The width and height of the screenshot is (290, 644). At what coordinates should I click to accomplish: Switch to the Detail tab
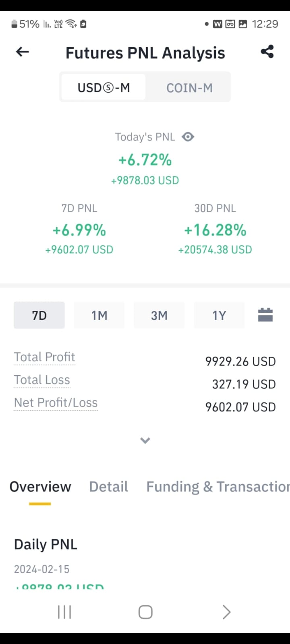(108, 487)
